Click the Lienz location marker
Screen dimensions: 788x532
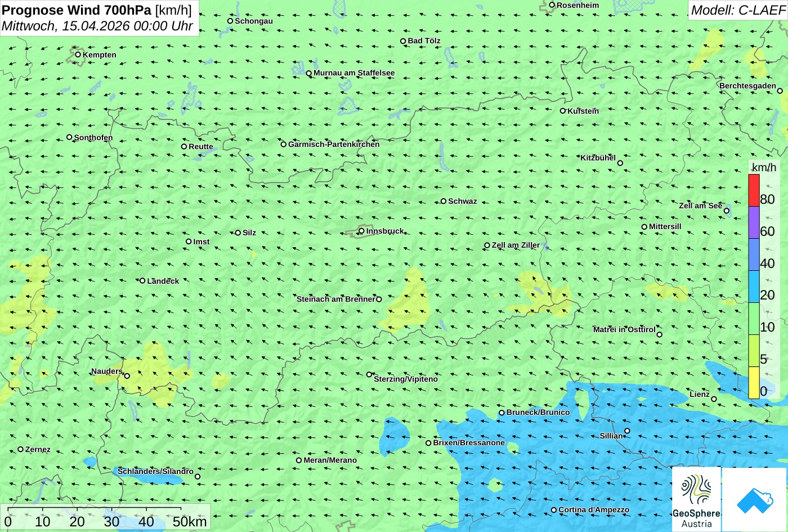pyautogui.click(x=714, y=399)
